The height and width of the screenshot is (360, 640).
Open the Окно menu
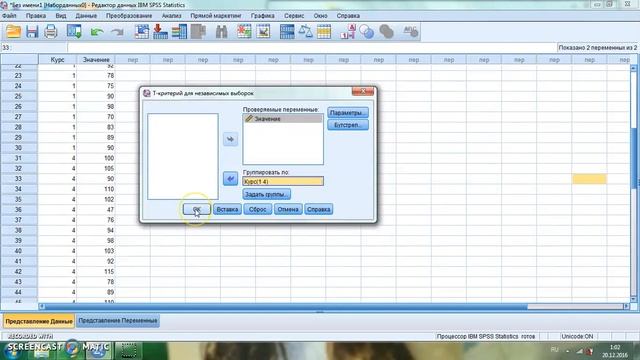point(320,16)
